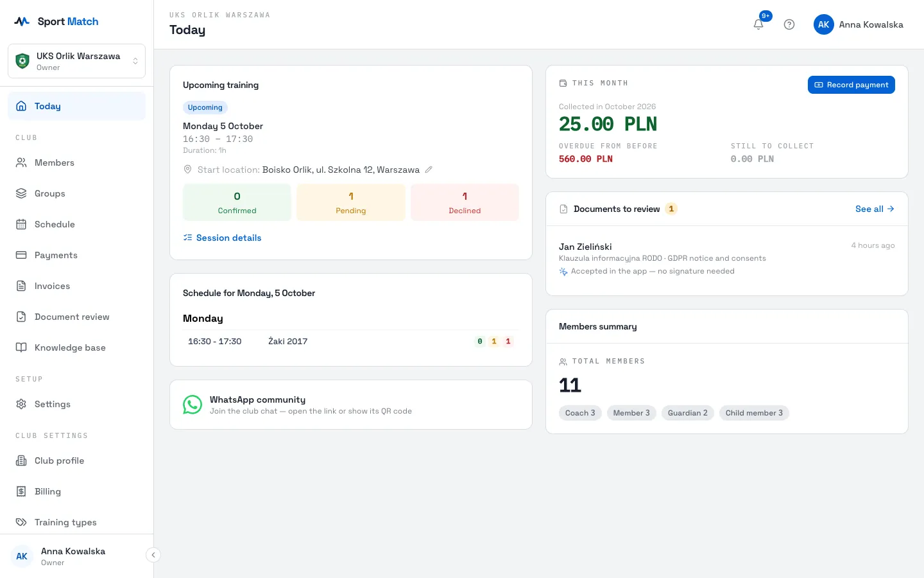Screen dimensions: 924x578
Task: Open the Pending attendance tile
Action: point(351,202)
